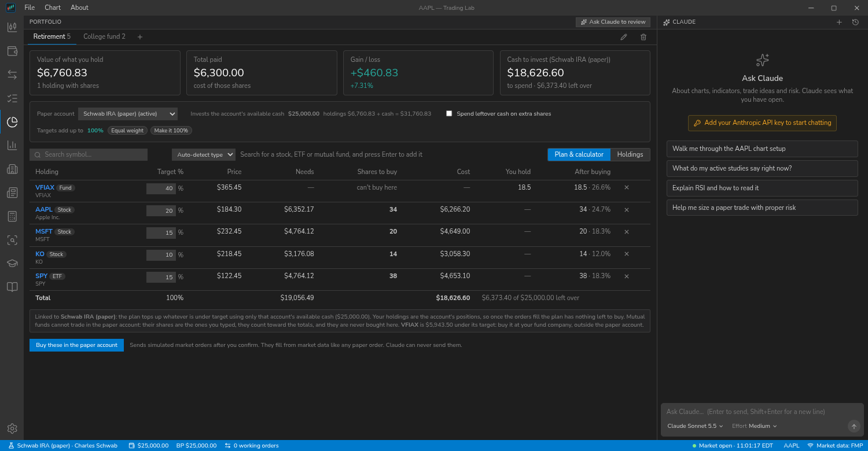Viewport: 868px width, 451px height.
Task: Open the graduation cap learning icon
Action: pos(12,263)
